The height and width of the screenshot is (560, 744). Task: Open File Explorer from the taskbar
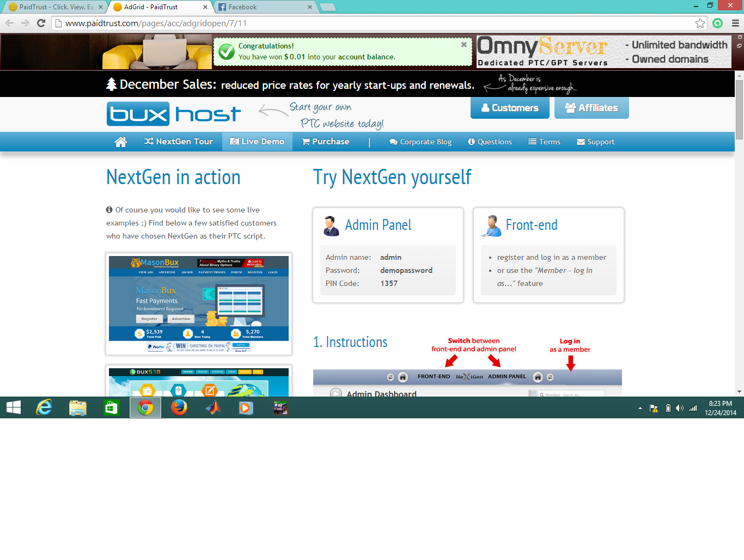[x=78, y=407]
